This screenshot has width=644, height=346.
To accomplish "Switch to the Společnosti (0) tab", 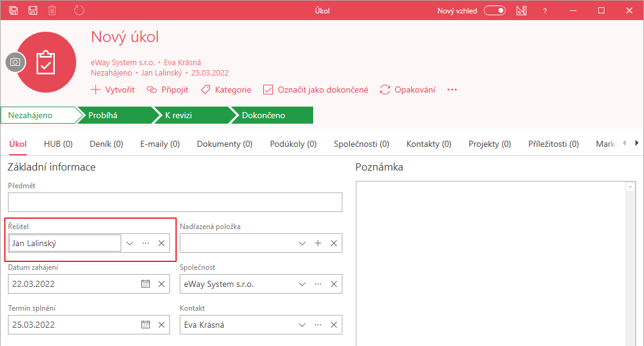I will 361,144.
